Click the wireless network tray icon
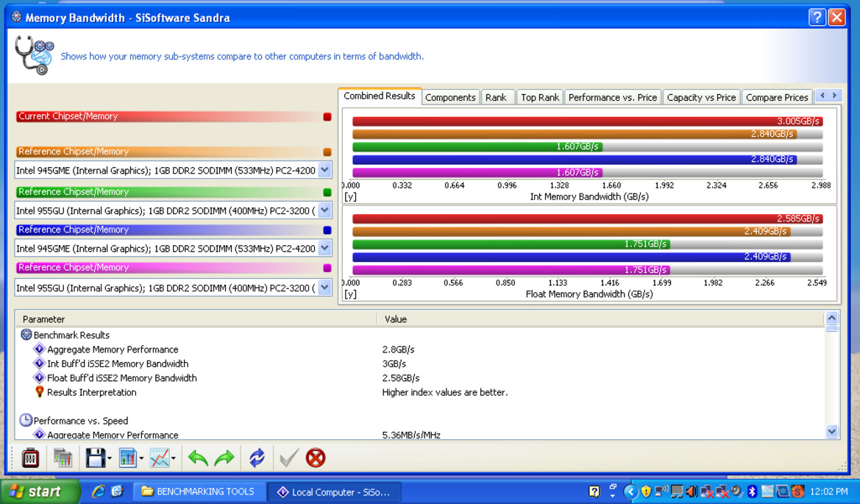 click(661, 491)
